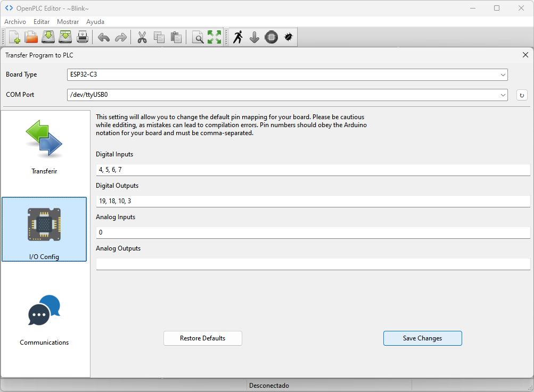Image resolution: width=534 pixels, height=392 pixels.
Task: Expand the Board Type dropdown
Action: click(x=287, y=75)
